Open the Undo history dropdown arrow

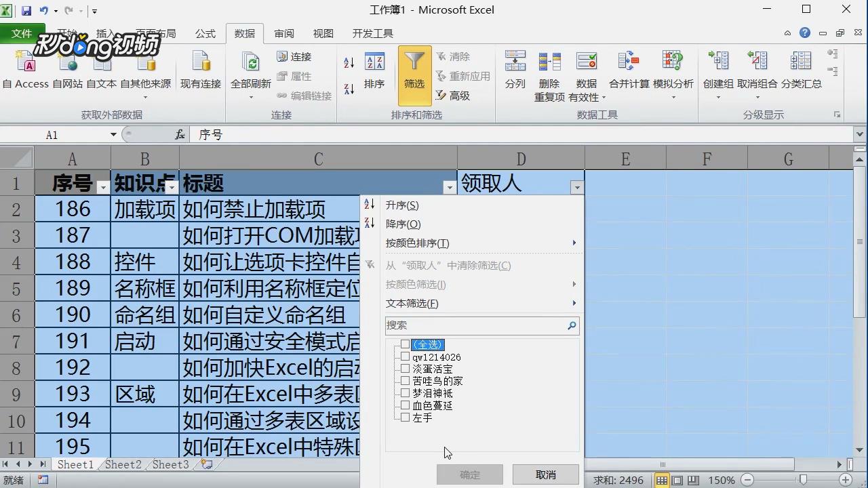pyautogui.click(x=56, y=11)
